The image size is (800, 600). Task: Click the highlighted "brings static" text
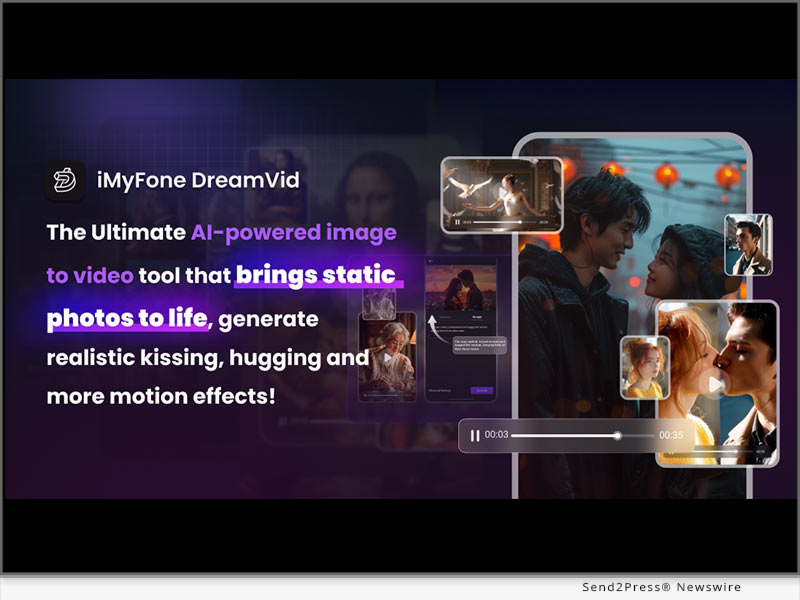(318, 275)
